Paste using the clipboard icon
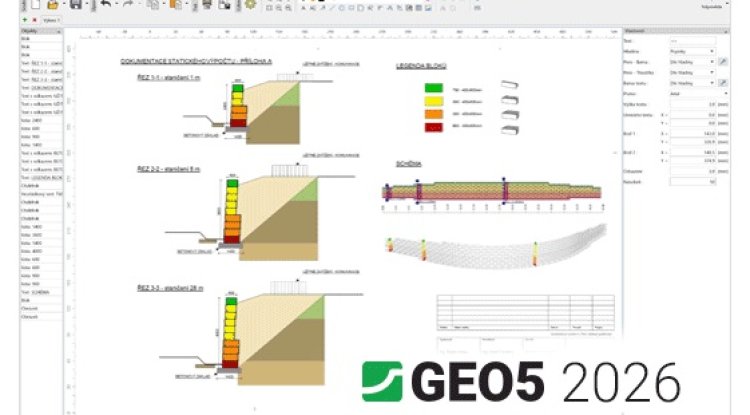Viewport: 750px width, 415px height. [176, 5]
